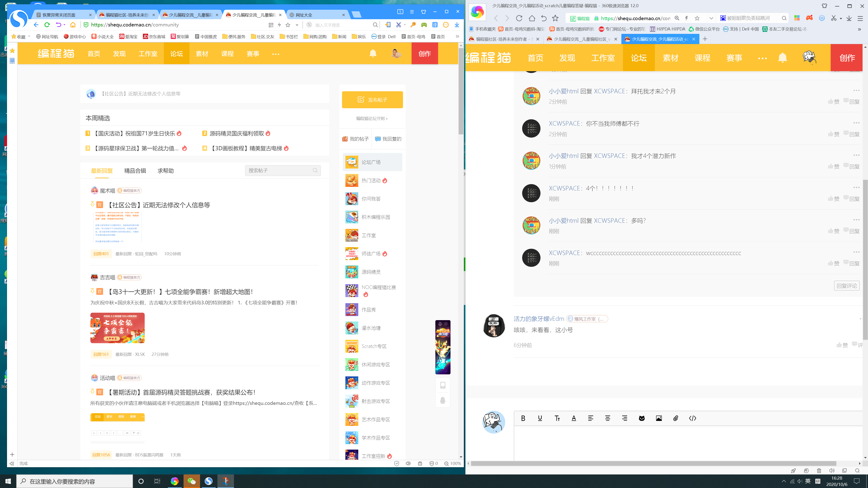Toggle mute speaker in 360 status bar
The width and height of the screenshot is (868, 488).
[832, 471]
